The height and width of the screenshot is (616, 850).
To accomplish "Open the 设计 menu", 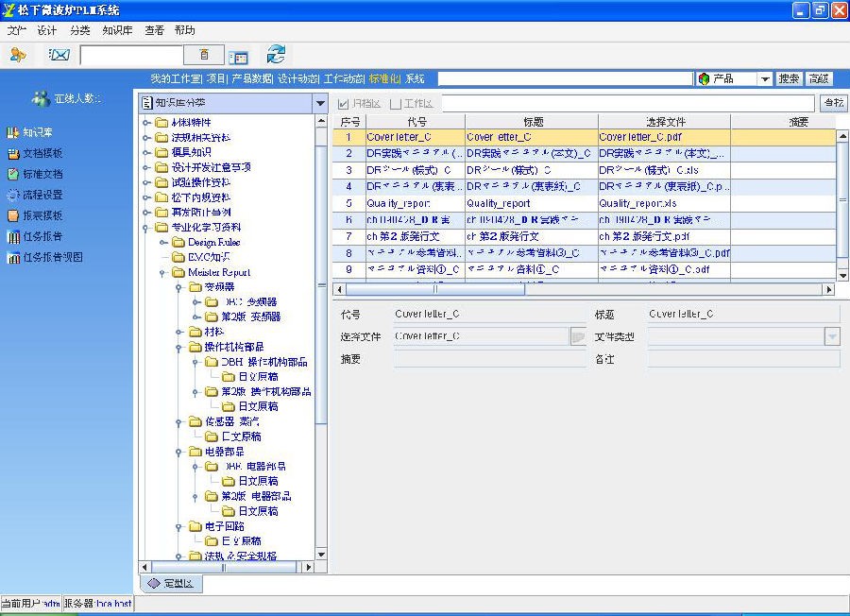I will coord(47,30).
